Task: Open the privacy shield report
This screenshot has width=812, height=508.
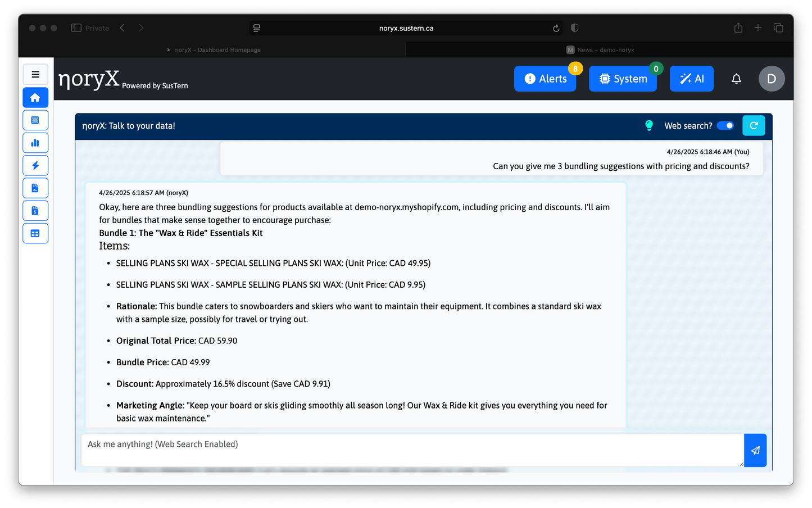Action: click(x=574, y=28)
